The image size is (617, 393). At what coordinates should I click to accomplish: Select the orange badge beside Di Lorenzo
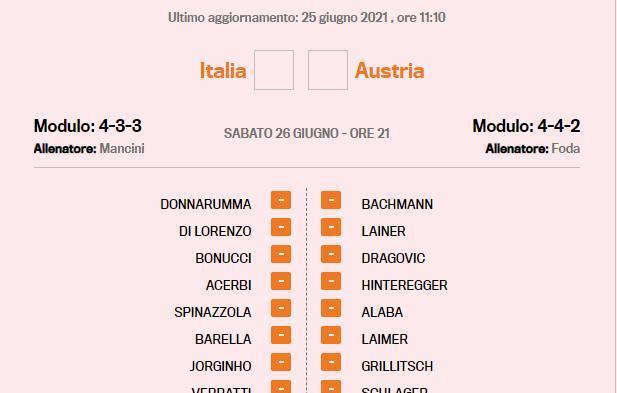[281, 227]
